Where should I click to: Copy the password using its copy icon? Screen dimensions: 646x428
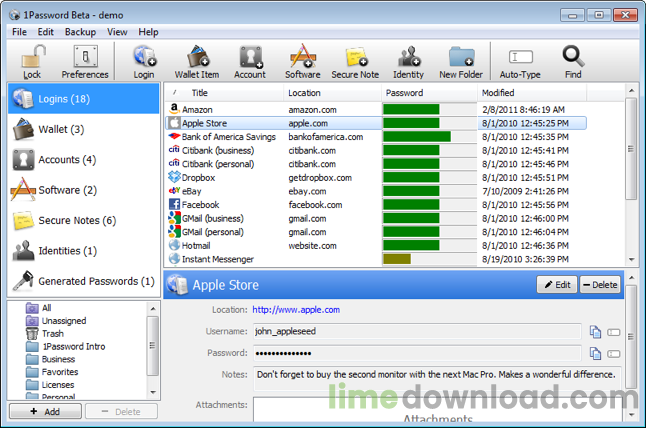pos(595,354)
